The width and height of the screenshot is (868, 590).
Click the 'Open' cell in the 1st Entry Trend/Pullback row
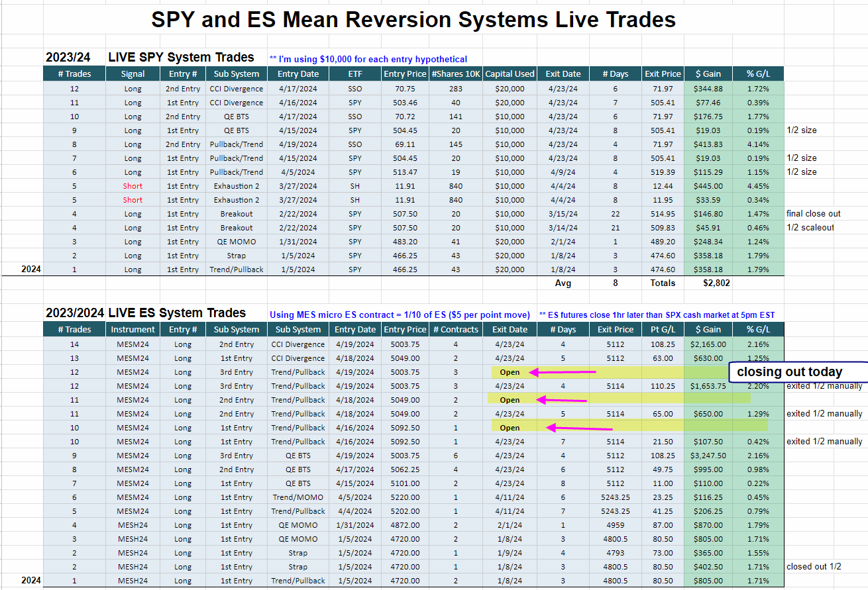click(510, 428)
